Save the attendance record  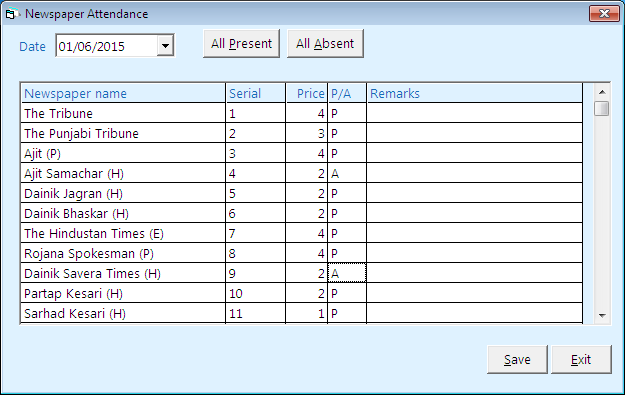pyautogui.click(x=517, y=360)
